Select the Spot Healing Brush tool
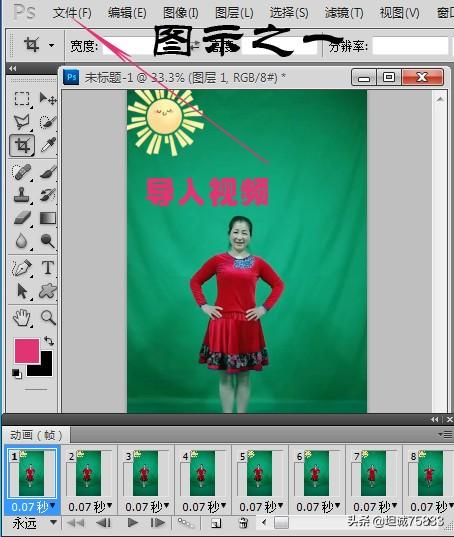Viewport: 454px width, 537px height. pyautogui.click(x=22, y=172)
